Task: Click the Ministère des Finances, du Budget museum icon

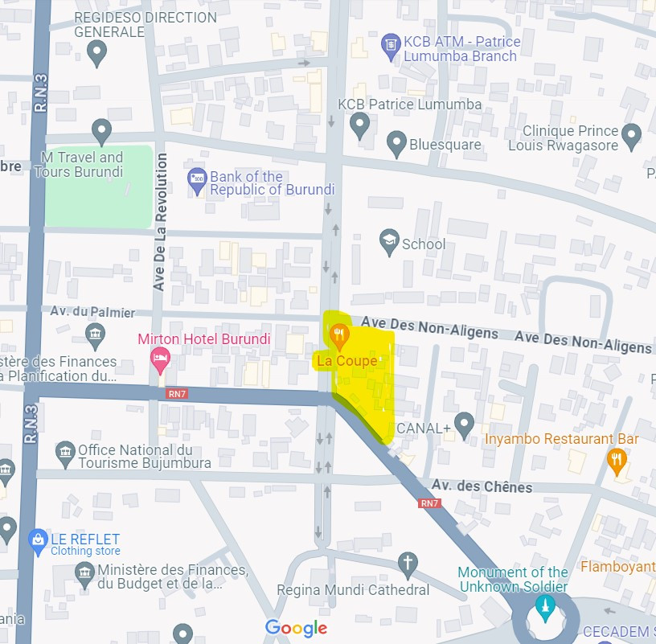Action: 85,575
